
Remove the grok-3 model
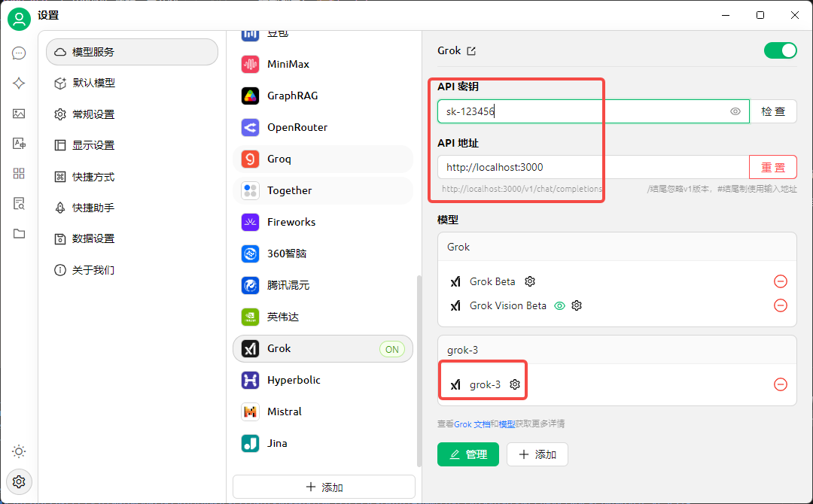point(781,384)
